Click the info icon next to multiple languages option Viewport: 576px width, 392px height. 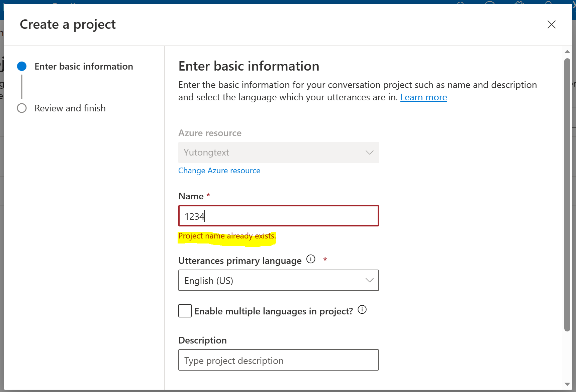[x=362, y=310]
